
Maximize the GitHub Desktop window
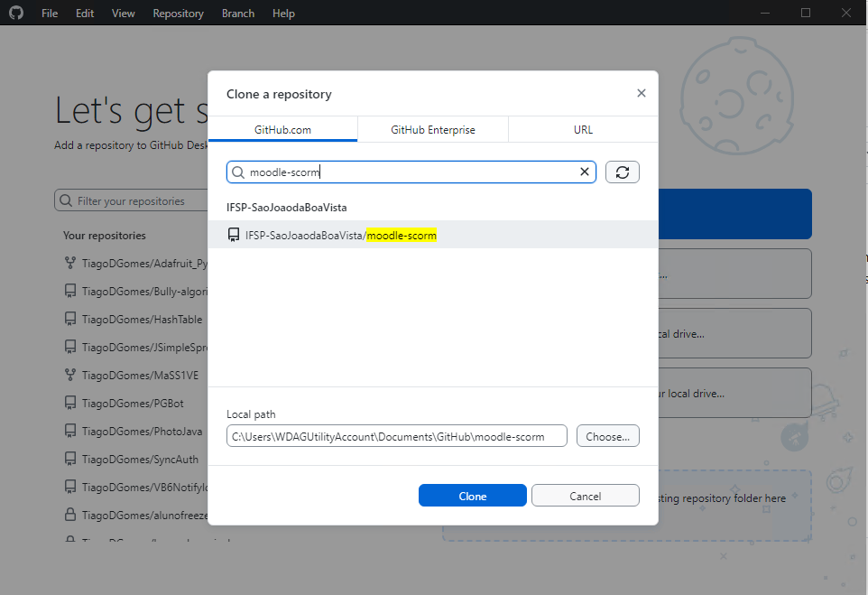(806, 13)
